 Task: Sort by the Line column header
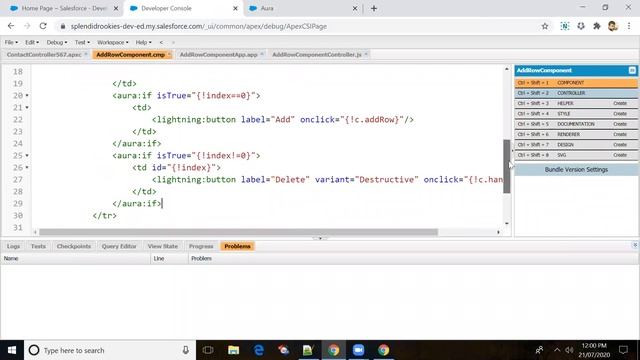coord(169,258)
